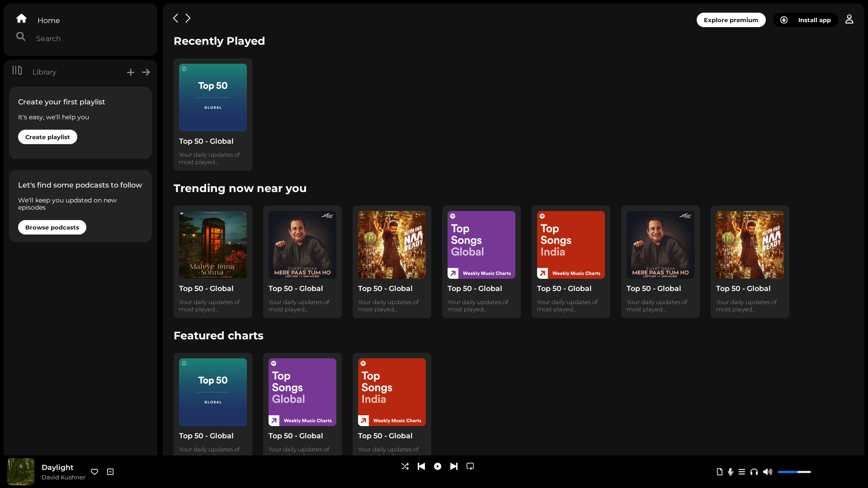Screen dimensions: 868x488
Task: Open the Search menu item
Action: [48, 38]
